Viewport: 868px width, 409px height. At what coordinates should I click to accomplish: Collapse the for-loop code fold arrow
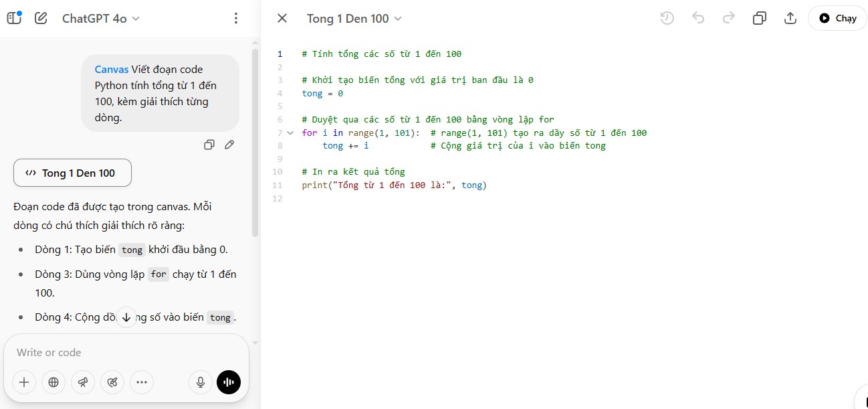pyautogui.click(x=290, y=133)
